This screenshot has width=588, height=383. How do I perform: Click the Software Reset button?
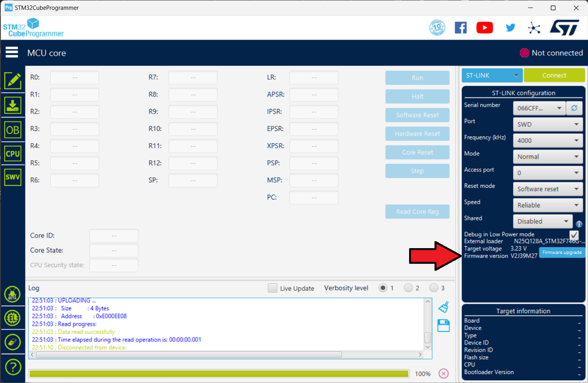pos(417,115)
